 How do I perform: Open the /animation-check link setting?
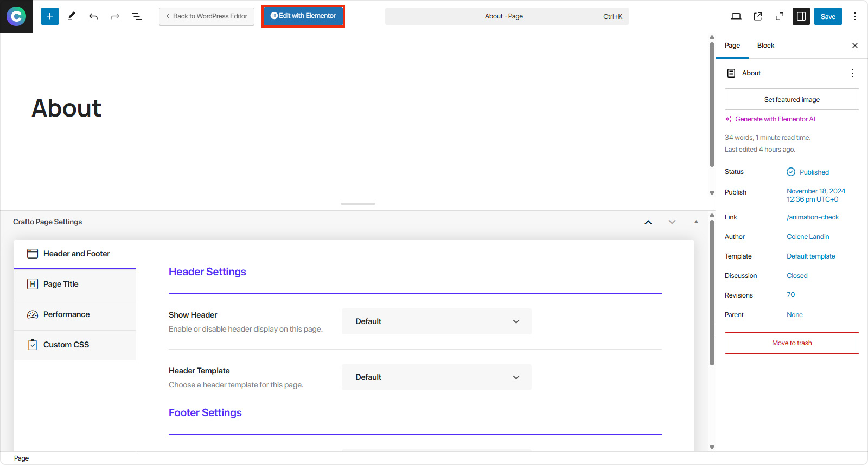(813, 217)
